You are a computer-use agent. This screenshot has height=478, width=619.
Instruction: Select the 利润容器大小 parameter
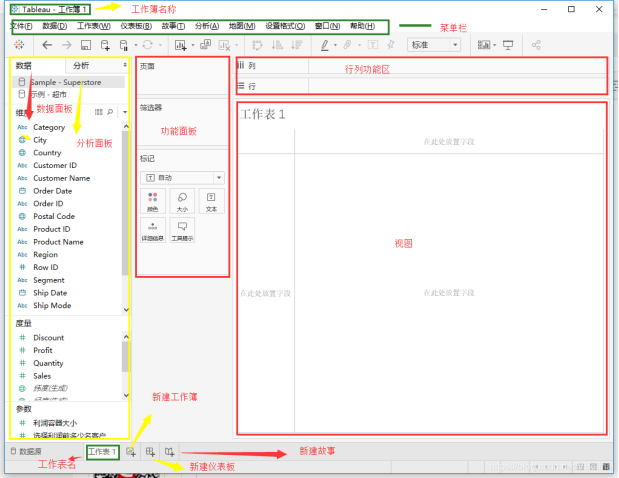click(x=55, y=423)
